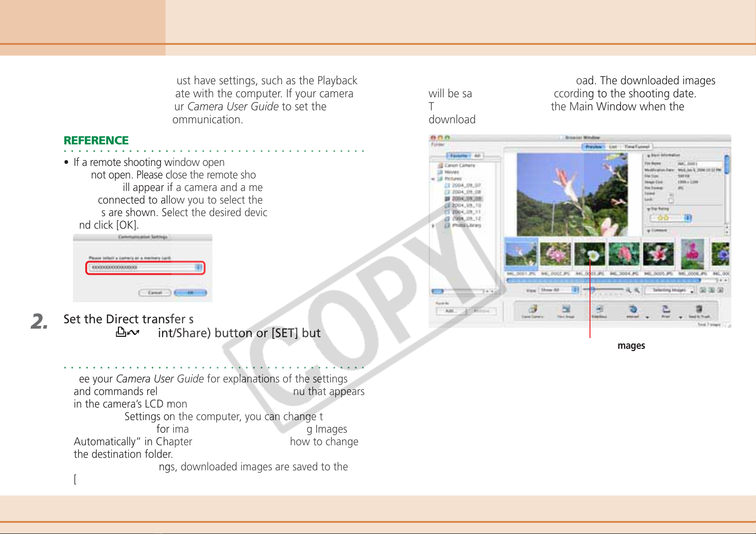Screen dimensions: 756x534
Task: Select the Canon Camera folder item
Action: [x=456, y=165]
